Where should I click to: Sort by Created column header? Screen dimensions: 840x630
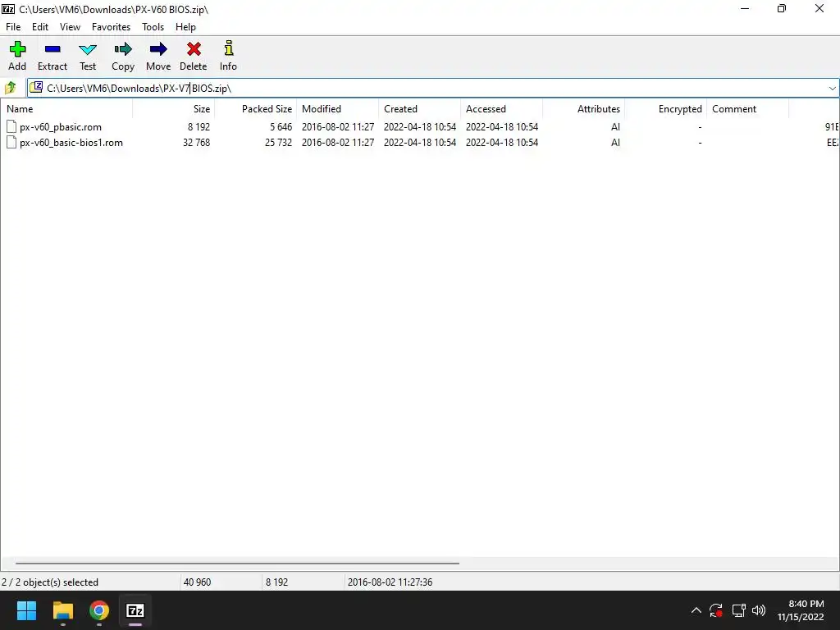[419, 109]
